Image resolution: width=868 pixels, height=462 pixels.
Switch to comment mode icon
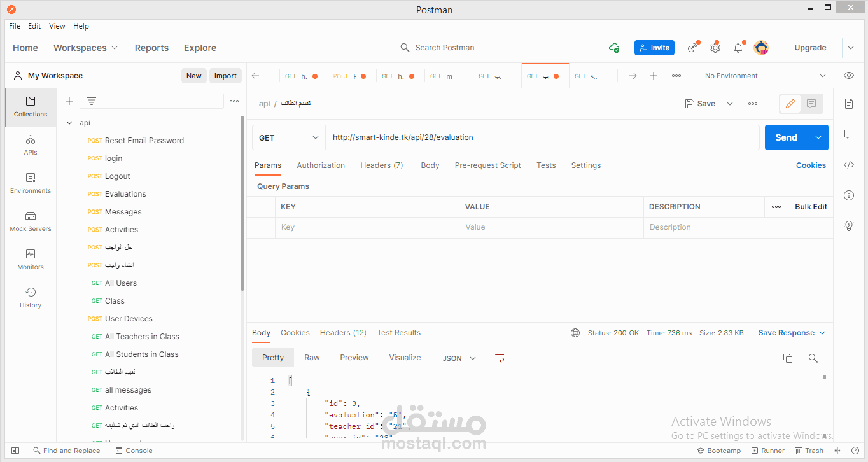[x=811, y=104]
